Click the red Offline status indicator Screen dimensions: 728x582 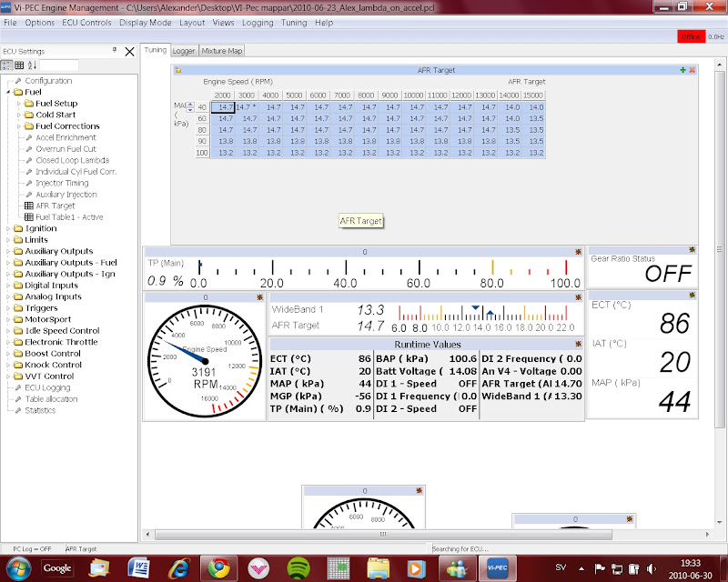pos(691,36)
